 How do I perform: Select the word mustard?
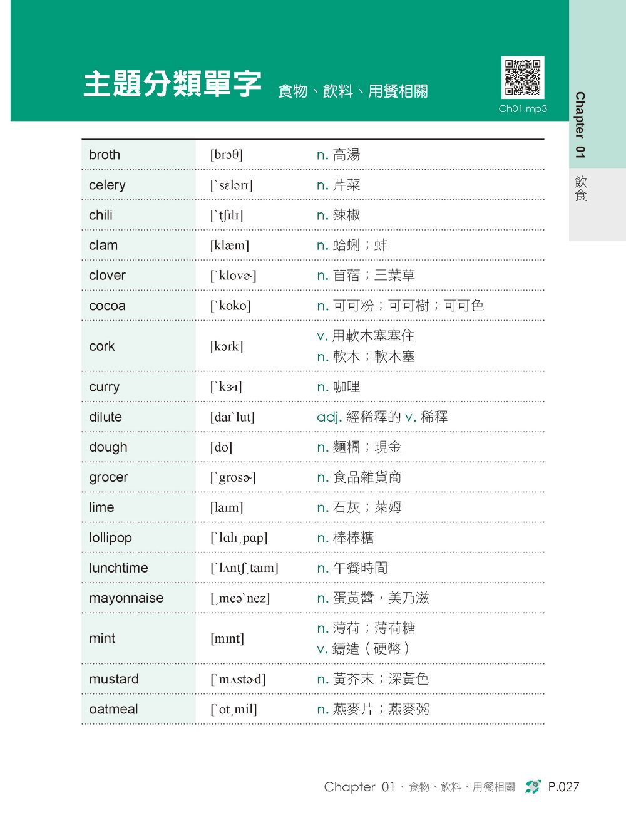(x=114, y=679)
